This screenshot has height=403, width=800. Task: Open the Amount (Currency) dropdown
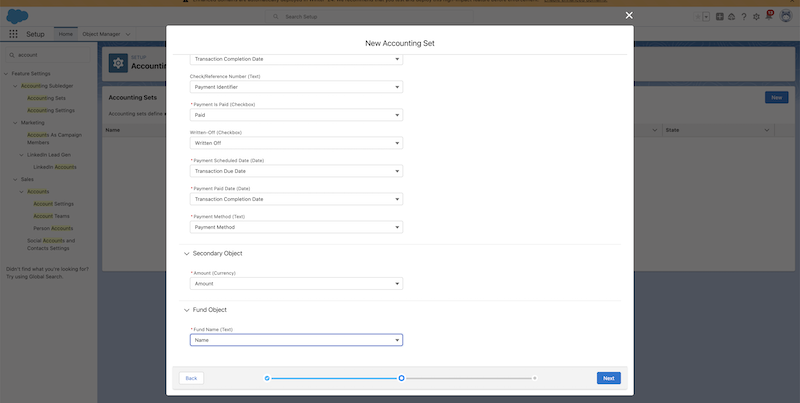click(296, 284)
